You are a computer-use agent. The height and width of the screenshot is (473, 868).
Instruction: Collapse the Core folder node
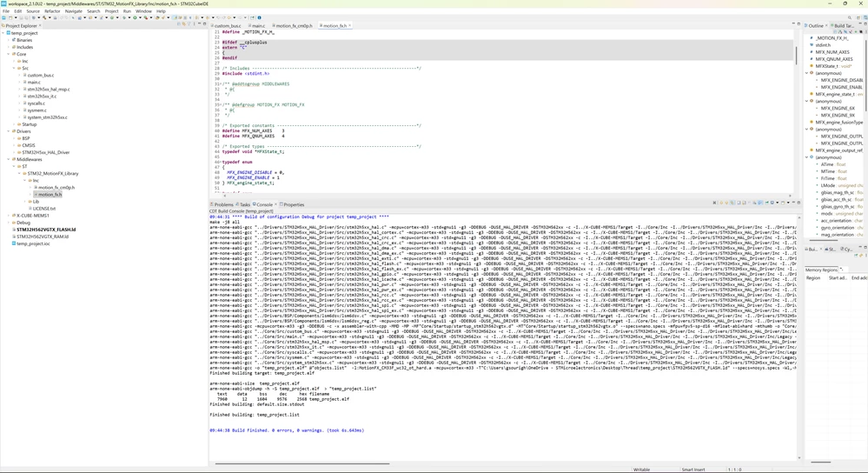click(x=9, y=54)
